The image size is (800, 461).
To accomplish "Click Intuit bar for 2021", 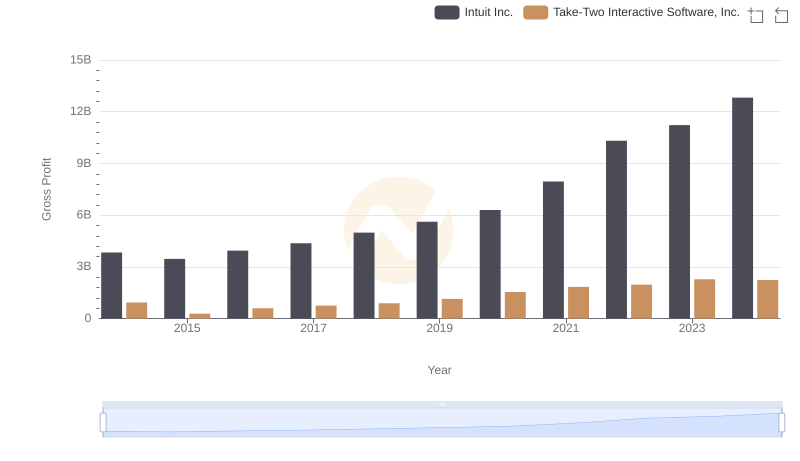I will coord(553,250).
